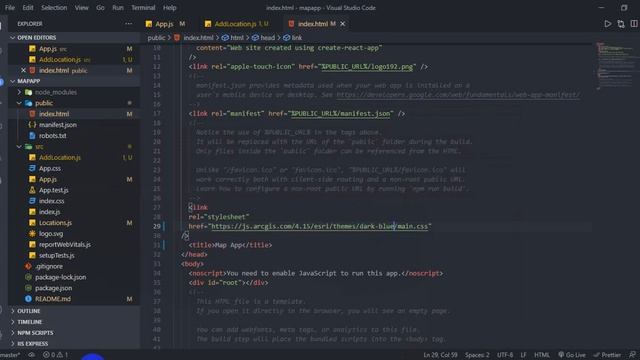Follow the arcgis main.css URL link
Screen dimensions: 640x360
point(320,226)
